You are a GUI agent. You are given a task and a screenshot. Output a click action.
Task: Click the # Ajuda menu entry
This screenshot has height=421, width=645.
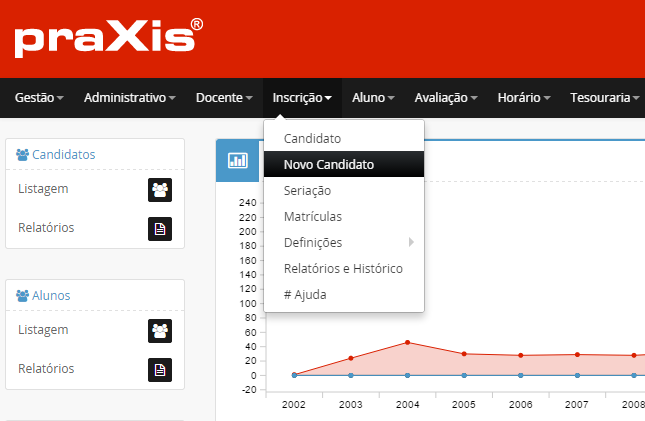click(x=305, y=294)
